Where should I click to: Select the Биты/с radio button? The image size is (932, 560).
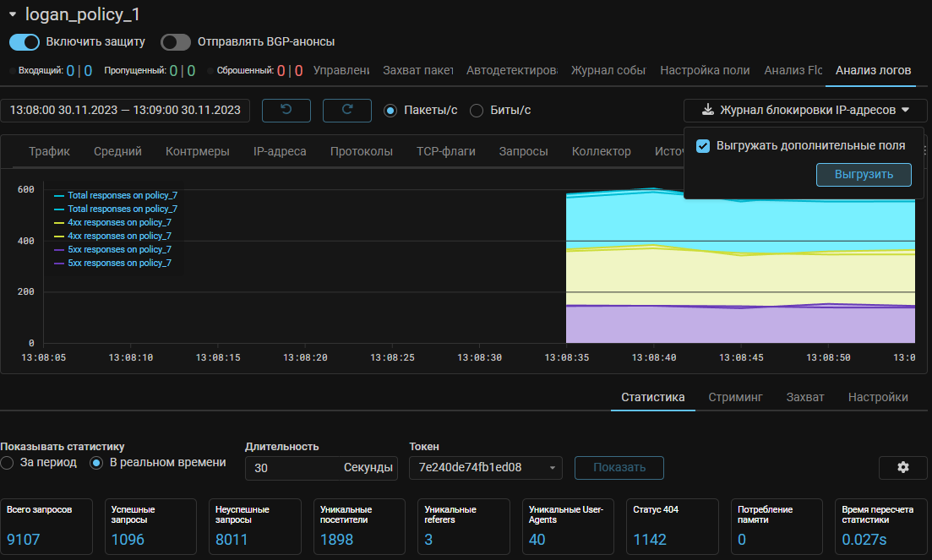477,111
